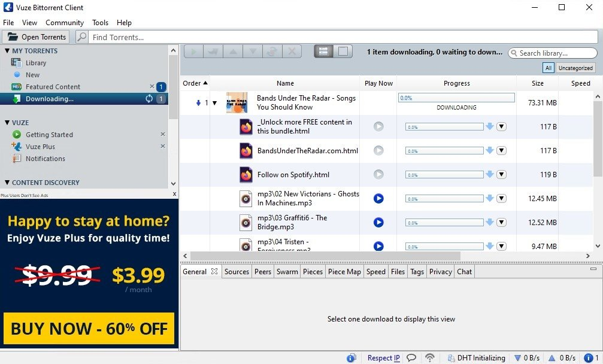Play the 03 Graffiti6 The Bridge mp3
603x364 pixels.
coord(378,222)
